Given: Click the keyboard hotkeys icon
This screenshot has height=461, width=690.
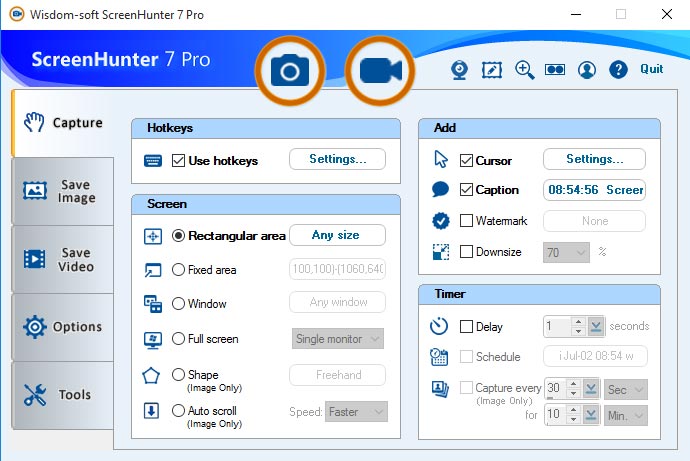Looking at the screenshot, I should [x=153, y=161].
